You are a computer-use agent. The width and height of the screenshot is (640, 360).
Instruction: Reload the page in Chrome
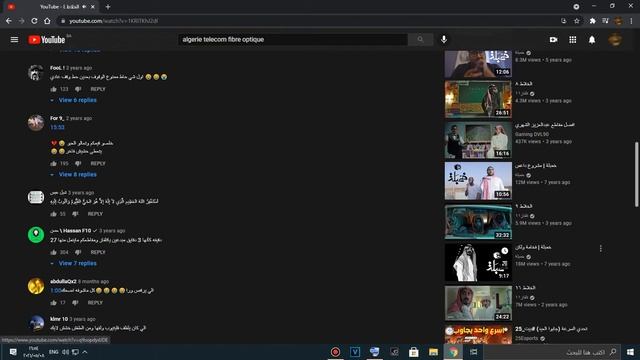pos(34,21)
